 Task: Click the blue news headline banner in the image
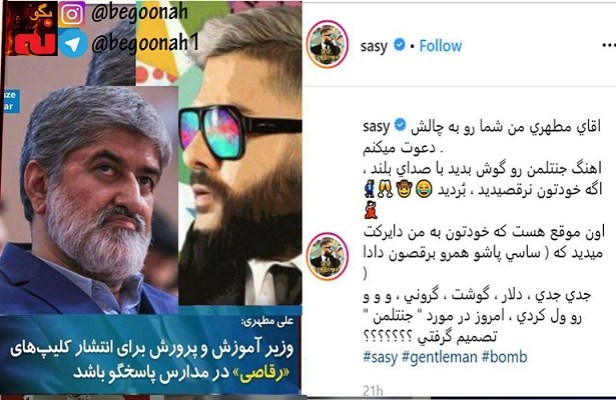point(151,352)
